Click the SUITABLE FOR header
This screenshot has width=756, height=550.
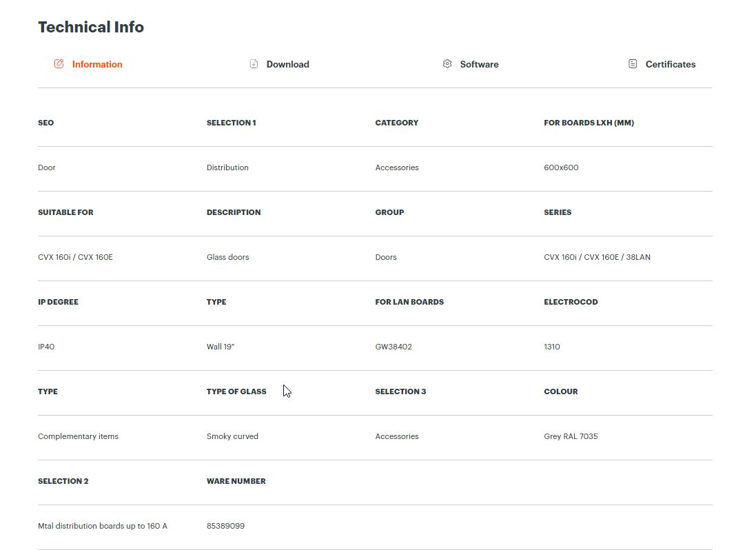[x=65, y=212]
